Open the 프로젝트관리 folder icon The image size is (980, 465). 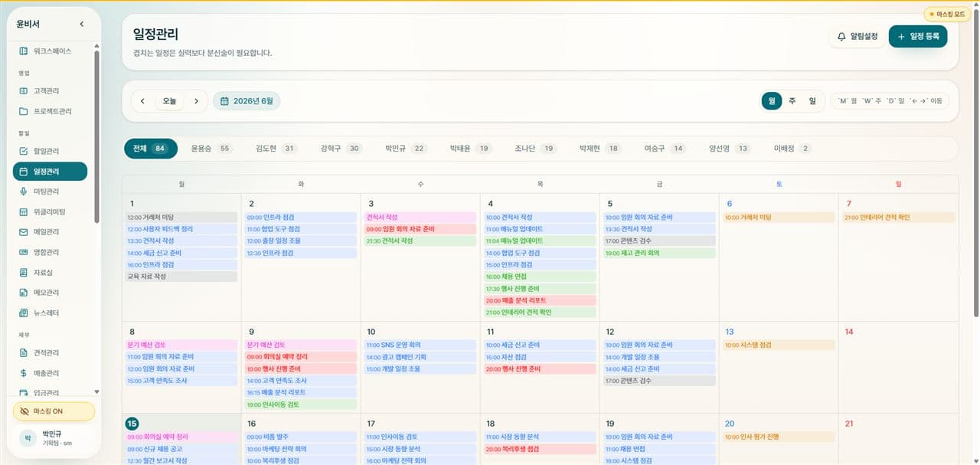23,111
